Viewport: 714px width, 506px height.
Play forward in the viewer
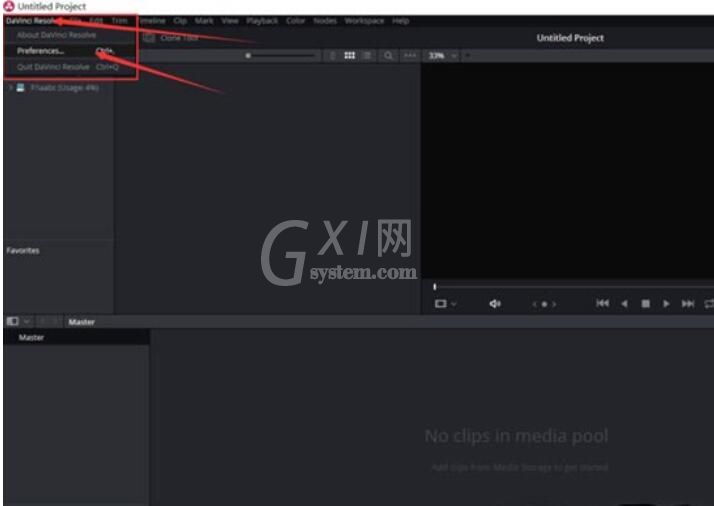pos(666,303)
